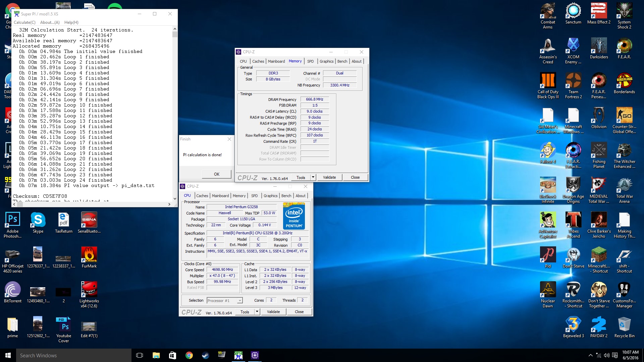Viewport: 644px width, 362px height.
Task: Open the Fallout 4 desktop icon
Action: coord(548,153)
